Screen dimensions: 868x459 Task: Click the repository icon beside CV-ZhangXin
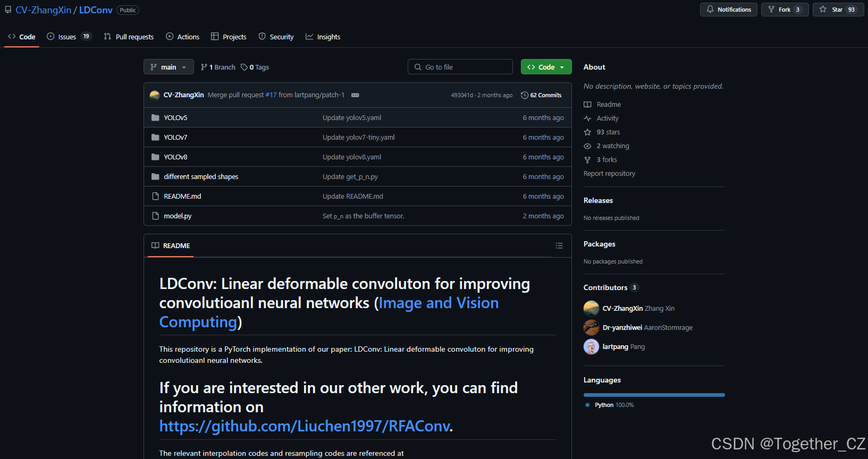pos(8,10)
